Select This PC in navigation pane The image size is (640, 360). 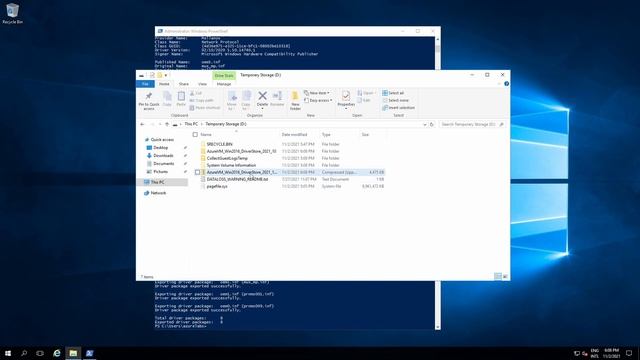click(158, 182)
